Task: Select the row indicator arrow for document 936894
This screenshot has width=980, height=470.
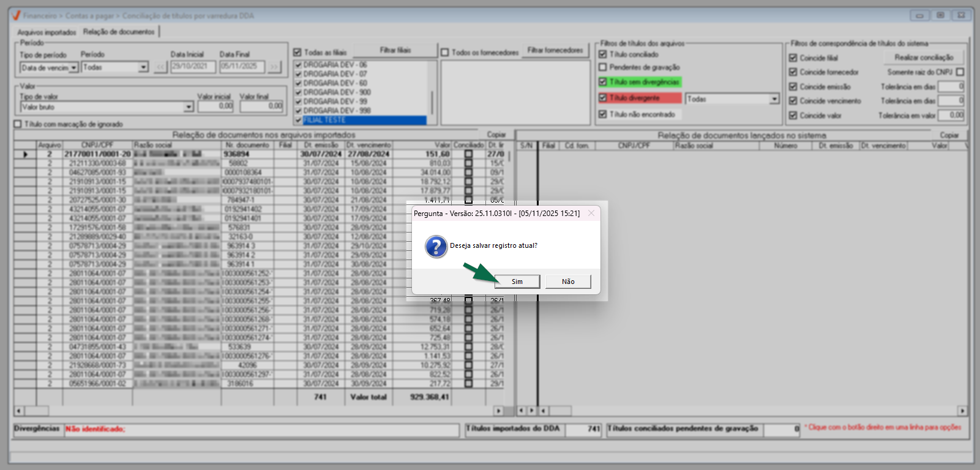Action: point(25,154)
